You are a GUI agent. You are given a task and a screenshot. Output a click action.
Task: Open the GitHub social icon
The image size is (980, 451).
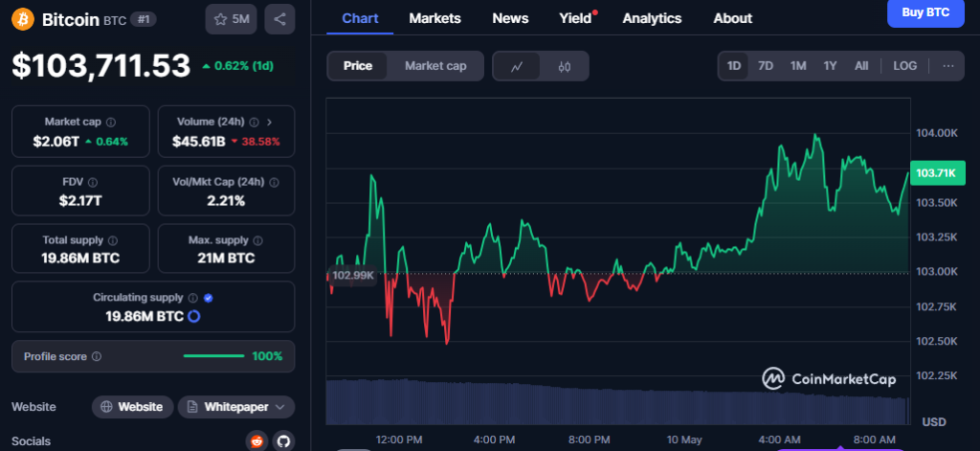pyautogui.click(x=283, y=441)
